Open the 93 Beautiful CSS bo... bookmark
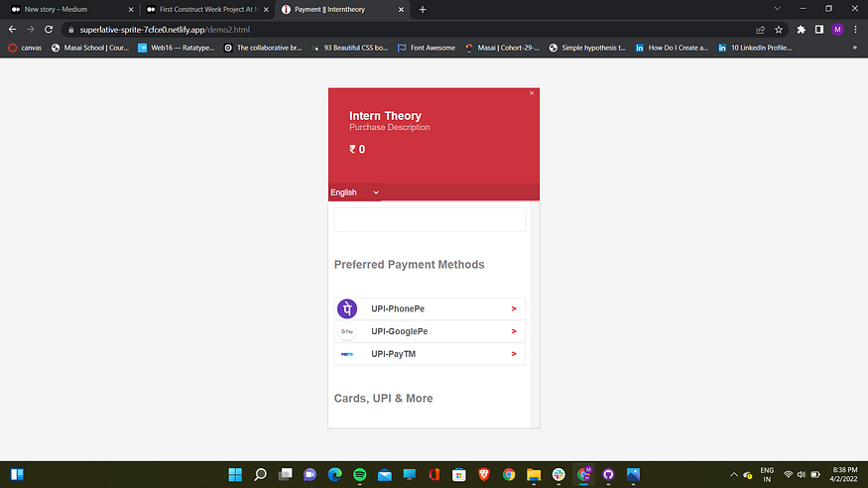The image size is (868, 488). point(350,49)
